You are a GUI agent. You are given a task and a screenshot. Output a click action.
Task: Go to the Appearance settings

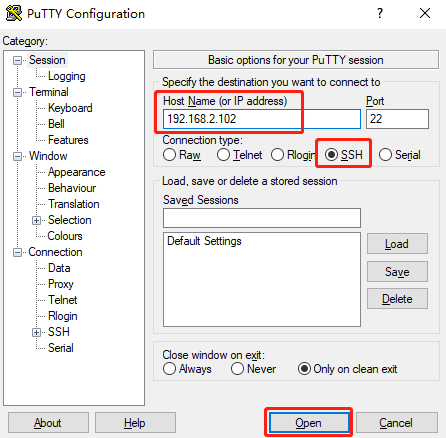[77, 172]
